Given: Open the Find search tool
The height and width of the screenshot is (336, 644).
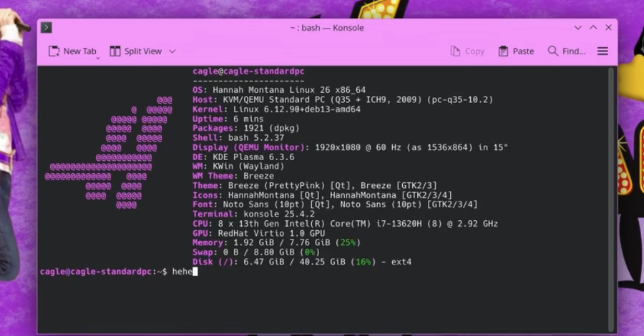Looking at the screenshot, I should click(567, 51).
